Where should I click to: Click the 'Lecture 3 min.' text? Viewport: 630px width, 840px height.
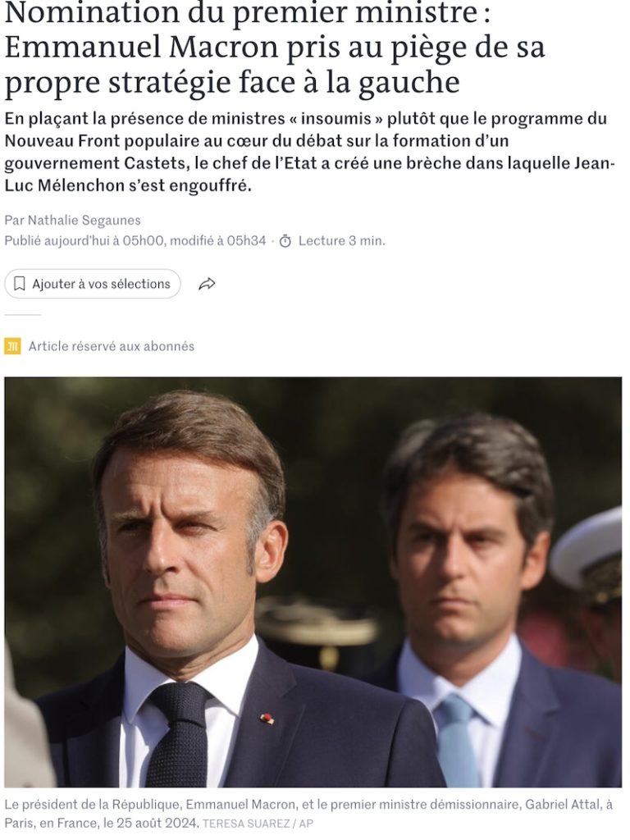coord(342,241)
